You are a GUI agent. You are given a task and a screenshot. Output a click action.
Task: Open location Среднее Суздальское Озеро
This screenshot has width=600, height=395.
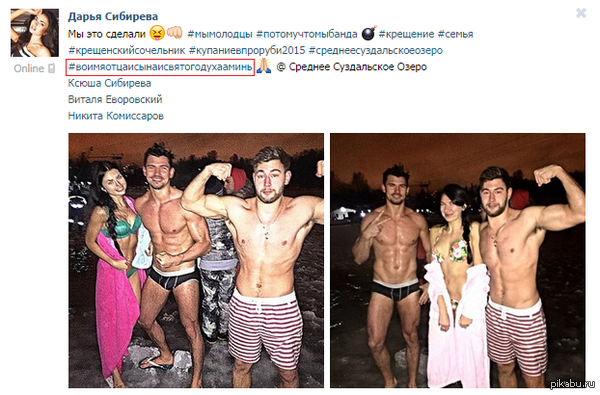coord(358,67)
